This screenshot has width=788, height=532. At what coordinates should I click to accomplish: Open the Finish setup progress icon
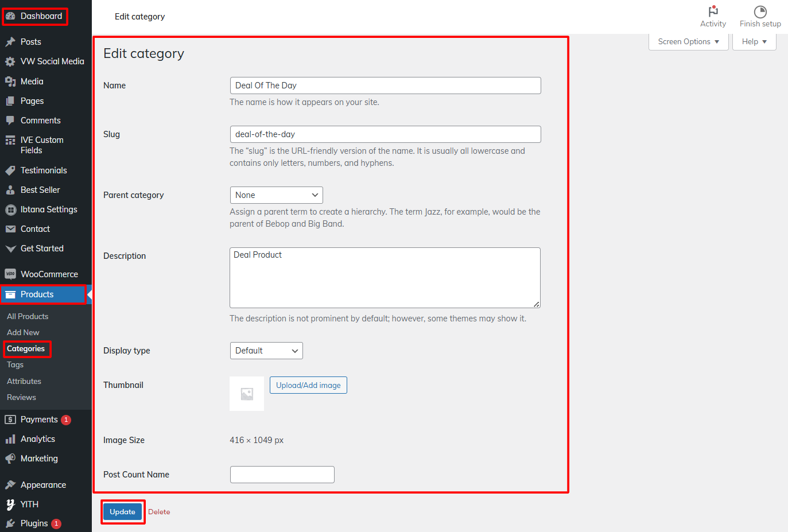[x=760, y=11]
